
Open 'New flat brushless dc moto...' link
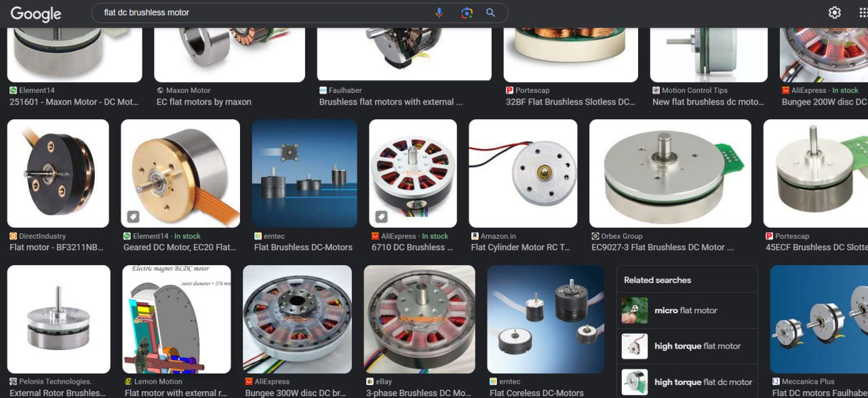pyautogui.click(x=708, y=102)
